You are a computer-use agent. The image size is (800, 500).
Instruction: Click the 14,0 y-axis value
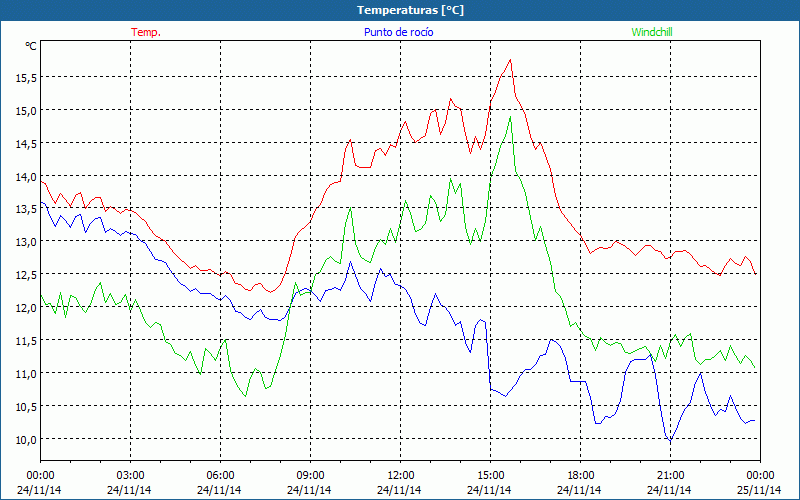(26, 177)
